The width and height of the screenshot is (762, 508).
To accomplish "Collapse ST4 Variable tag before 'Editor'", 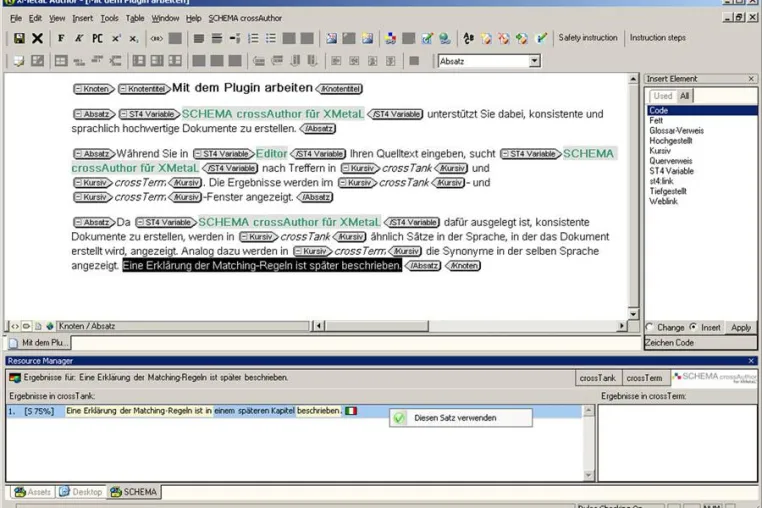I will tap(198, 154).
